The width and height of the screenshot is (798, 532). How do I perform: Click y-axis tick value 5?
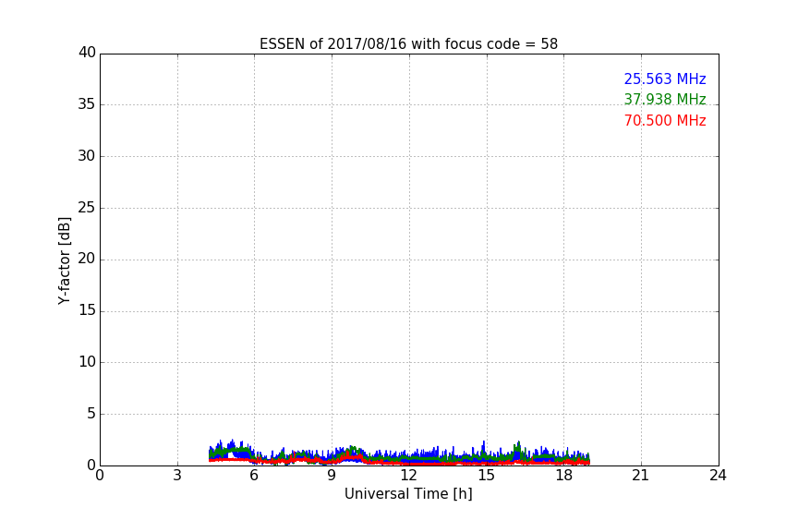pyautogui.click(x=91, y=414)
